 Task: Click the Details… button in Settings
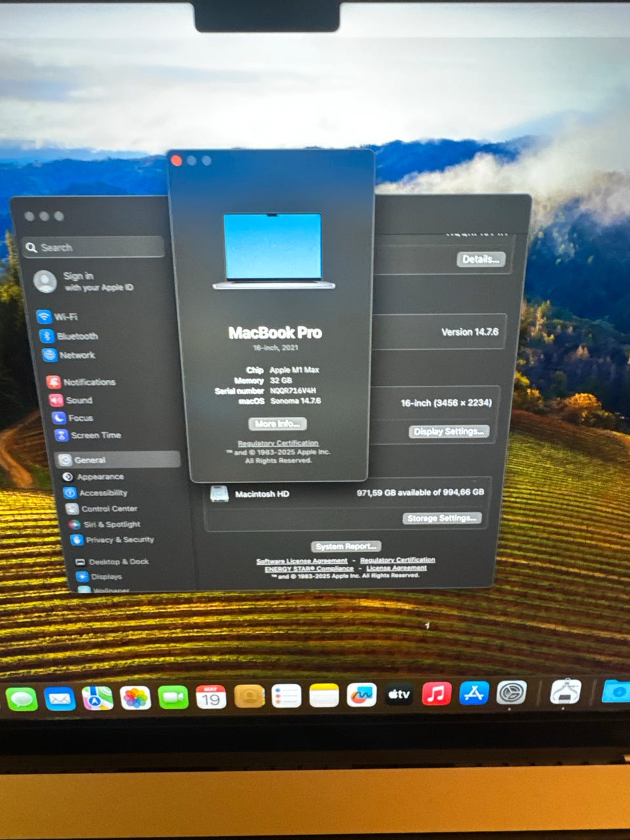pyautogui.click(x=481, y=259)
